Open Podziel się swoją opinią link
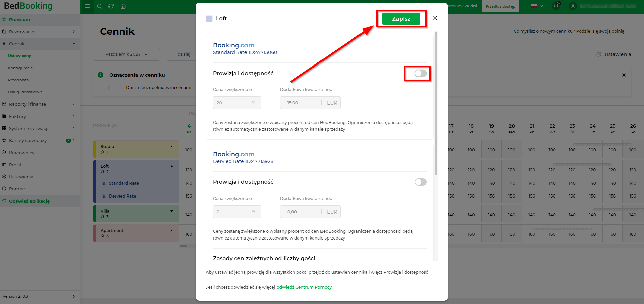644x304 pixels. coord(600,31)
